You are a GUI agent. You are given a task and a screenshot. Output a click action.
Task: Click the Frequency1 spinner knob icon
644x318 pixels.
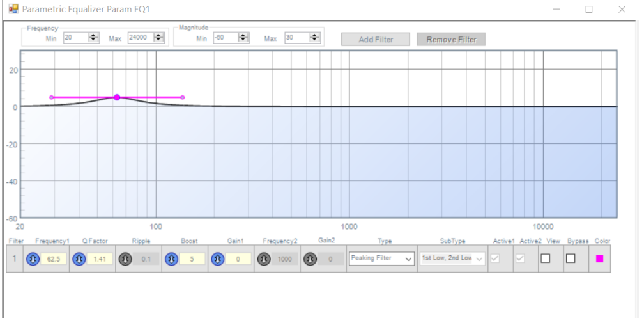(33, 259)
